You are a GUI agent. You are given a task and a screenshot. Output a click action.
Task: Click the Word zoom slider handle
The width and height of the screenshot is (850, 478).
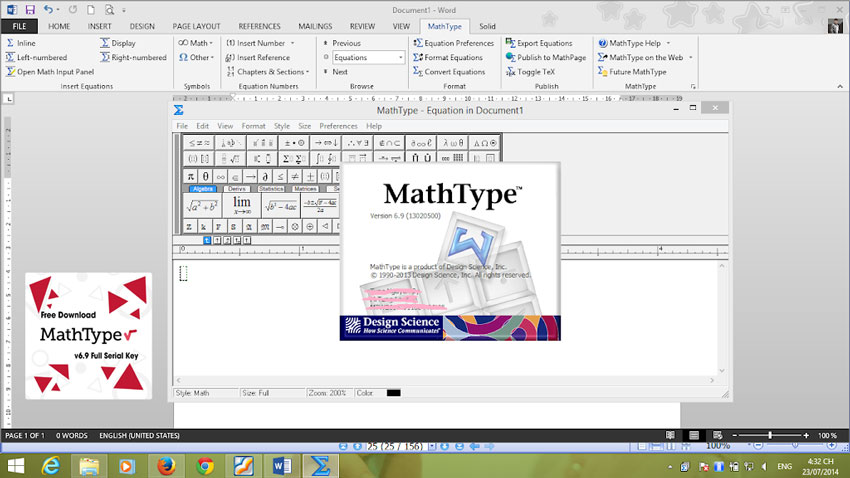[x=770, y=435]
